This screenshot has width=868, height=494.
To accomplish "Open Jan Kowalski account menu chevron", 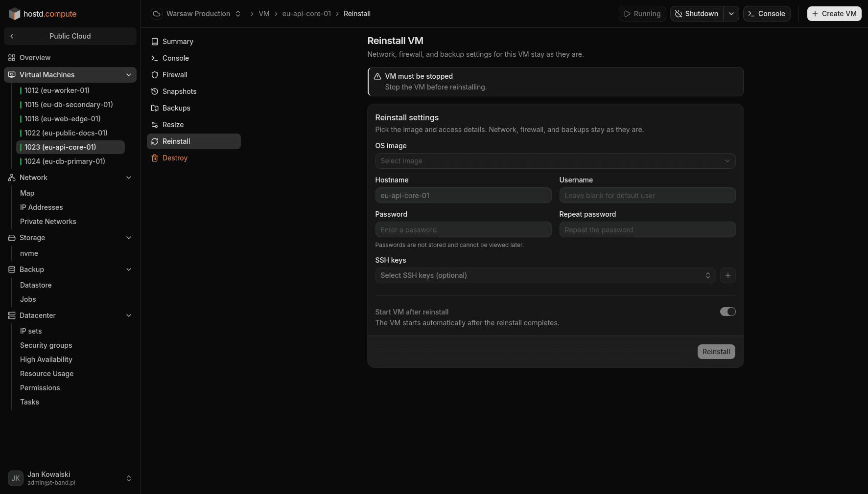I will click(129, 478).
